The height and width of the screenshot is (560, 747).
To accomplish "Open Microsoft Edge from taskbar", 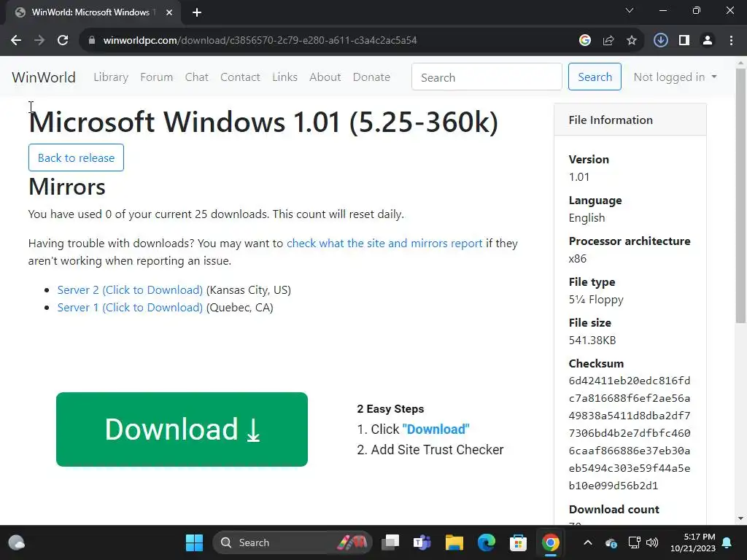I will tap(487, 542).
